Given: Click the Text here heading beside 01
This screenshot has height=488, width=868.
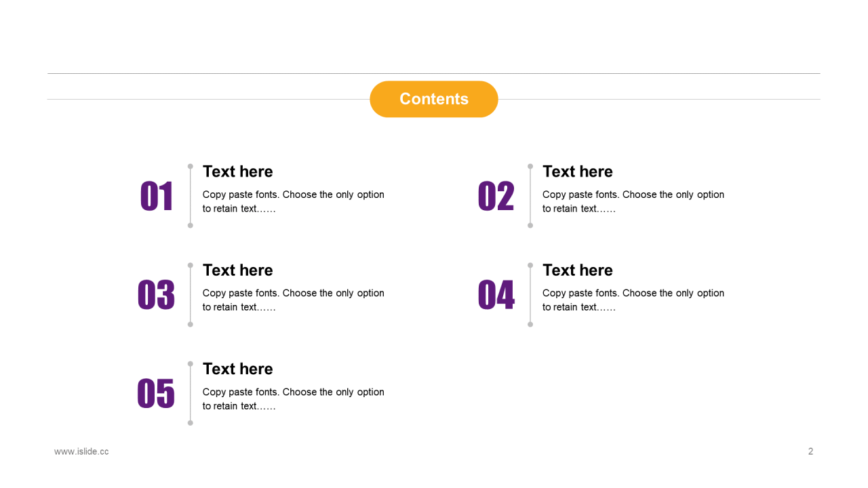Looking at the screenshot, I should (x=238, y=171).
